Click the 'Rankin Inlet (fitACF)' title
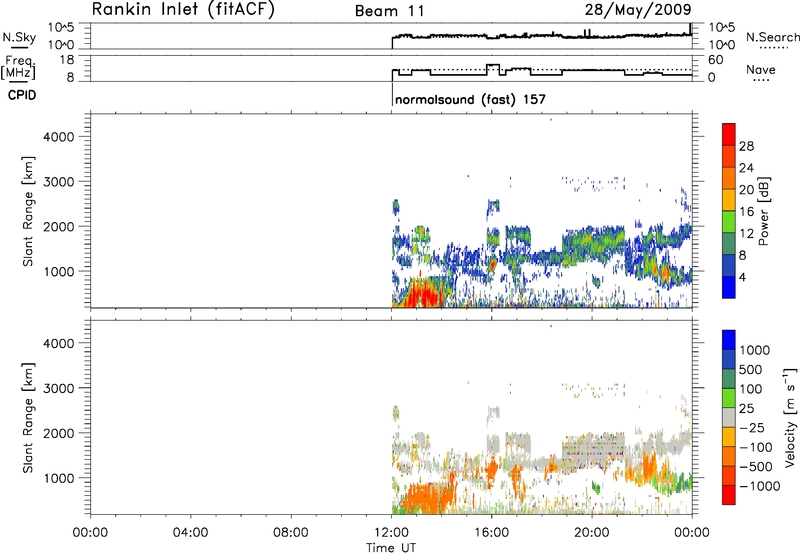The height and width of the screenshot is (554, 800). pos(183,10)
